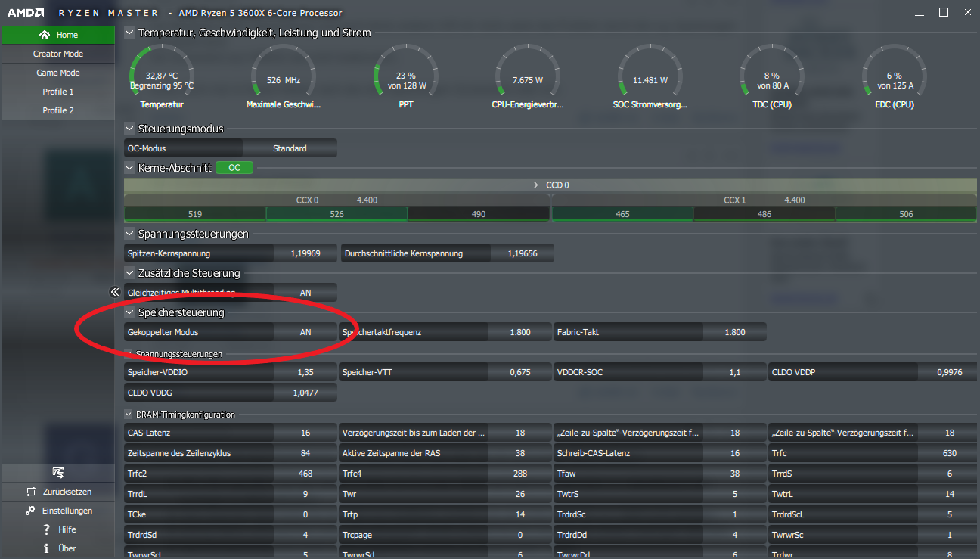Click the green OC badge
This screenshot has width=980, height=559.
234,168
